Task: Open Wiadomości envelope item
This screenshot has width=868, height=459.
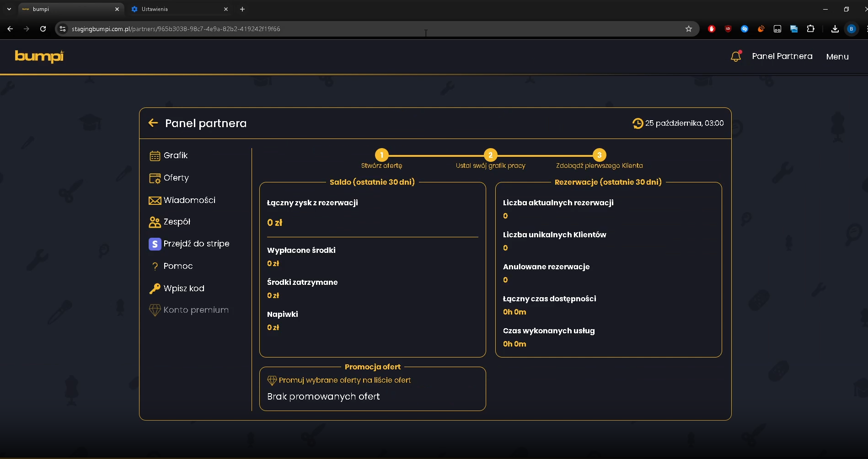Action: point(182,200)
